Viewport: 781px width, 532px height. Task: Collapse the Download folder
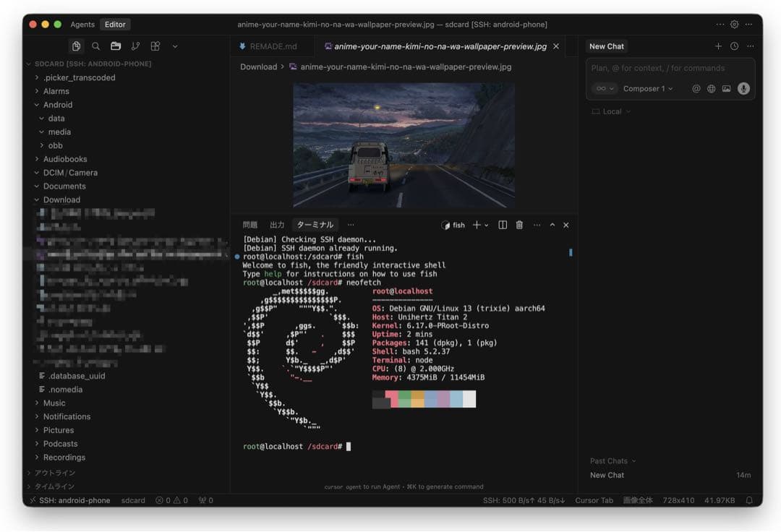pos(61,199)
